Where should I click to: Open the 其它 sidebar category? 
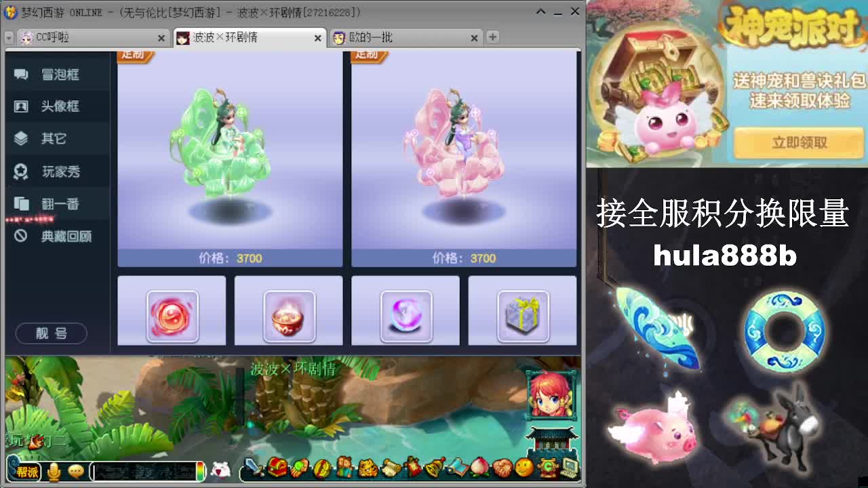pyautogui.click(x=58, y=138)
